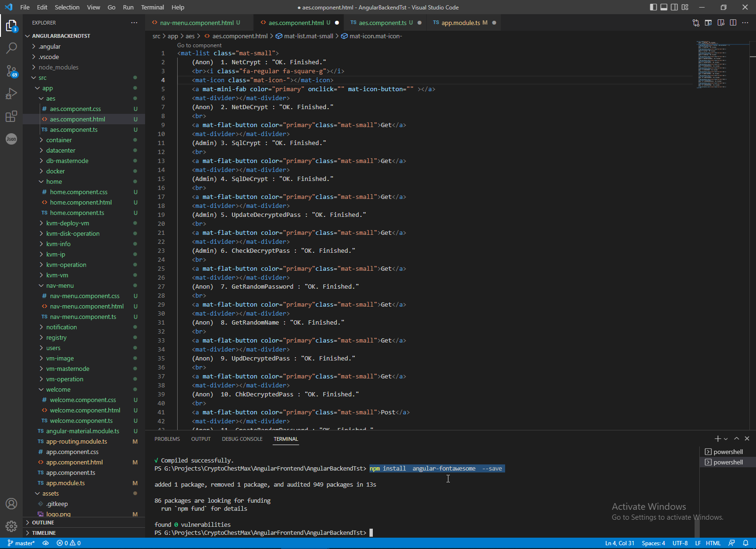Switch to the OUTPUT panel tab

tap(201, 439)
